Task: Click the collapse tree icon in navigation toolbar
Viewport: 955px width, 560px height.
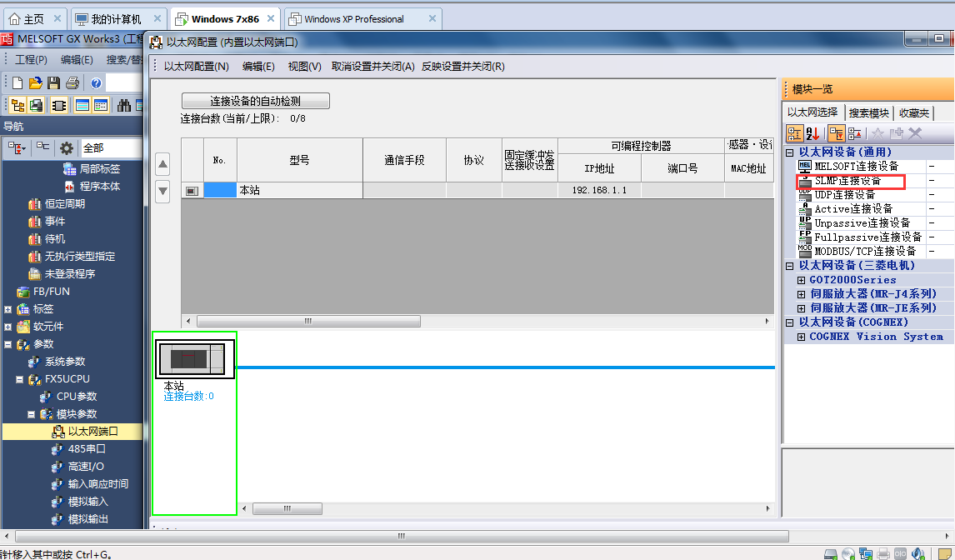Action: [x=42, y=147]
